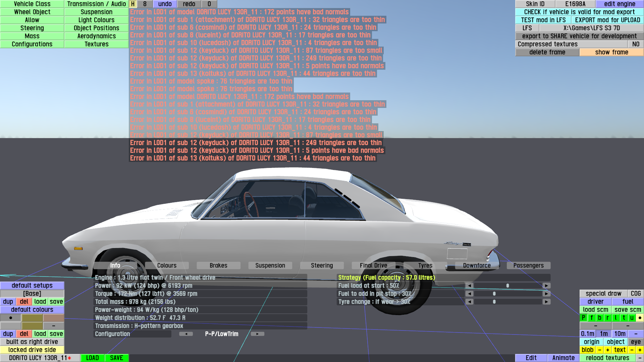The height and width of the screenshot is (362, 644).
Task: Toggle Compressed textures NO setting
Action: click(635, 44)
